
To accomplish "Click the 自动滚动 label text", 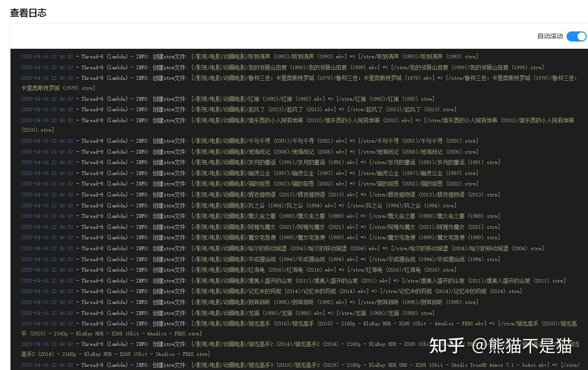I will (550, 36).
